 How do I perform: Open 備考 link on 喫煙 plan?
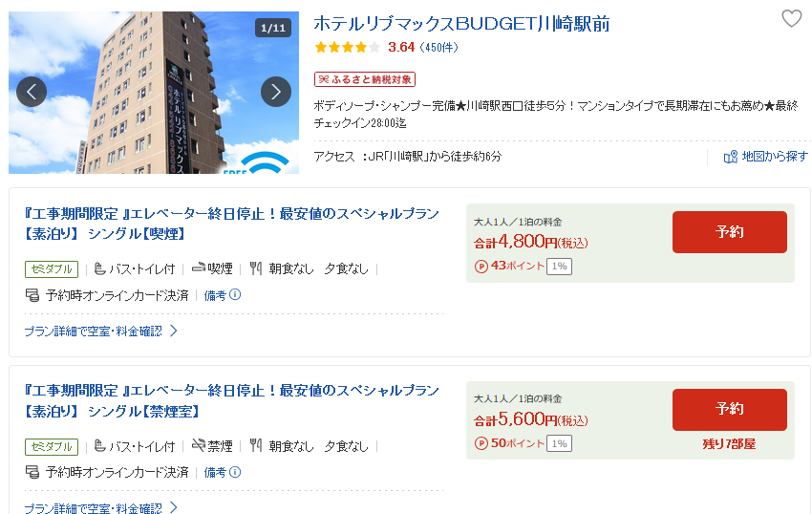215,295
